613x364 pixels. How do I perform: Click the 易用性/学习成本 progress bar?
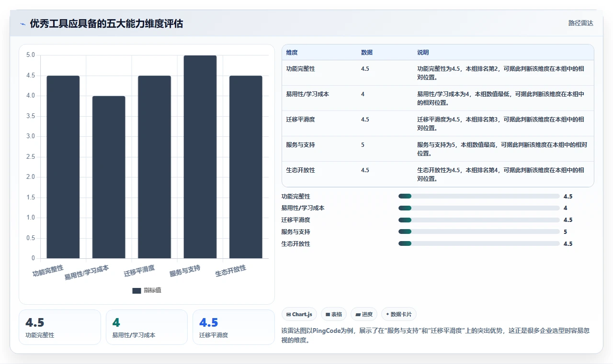pyautogui.click(x=479, y=208)
